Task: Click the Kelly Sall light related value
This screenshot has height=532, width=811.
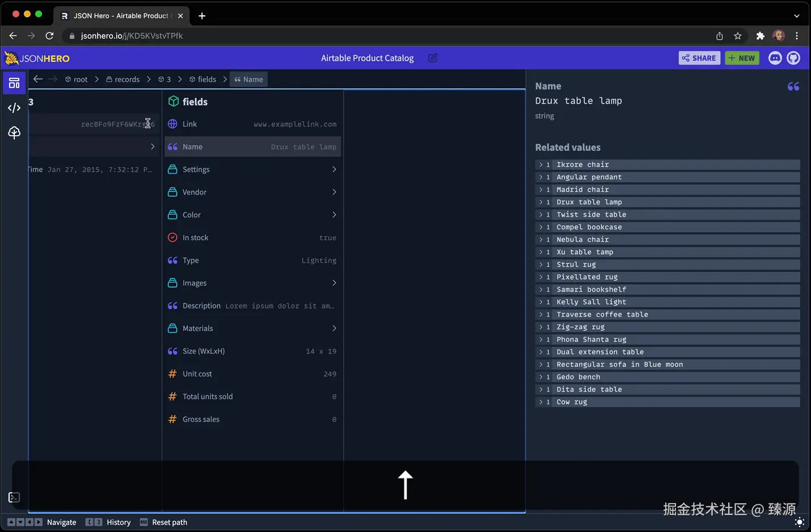Action: [x=668, y=302]
